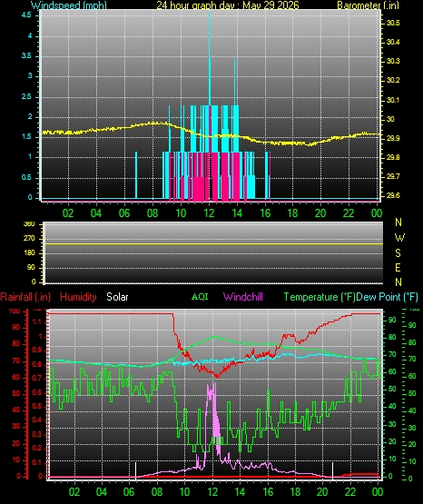Click the 2.5 value on windspeed axis
Image resolution: width=423 pixels, height=504 pixels.
pyautogui.click(x=27, y=96)
